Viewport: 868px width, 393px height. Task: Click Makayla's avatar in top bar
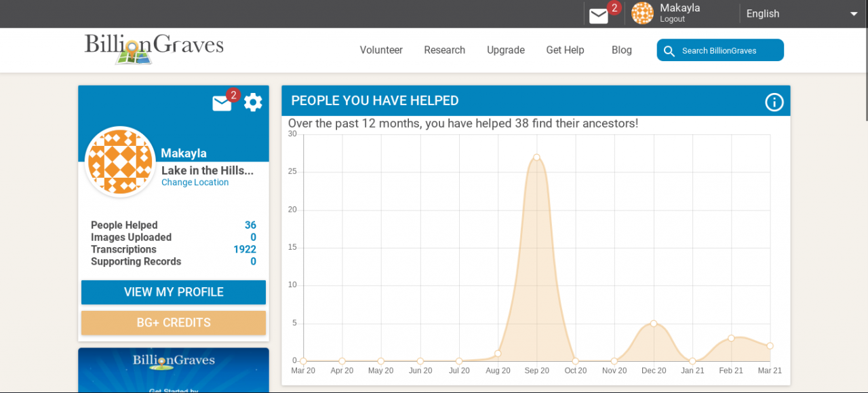tap(642, 14)
